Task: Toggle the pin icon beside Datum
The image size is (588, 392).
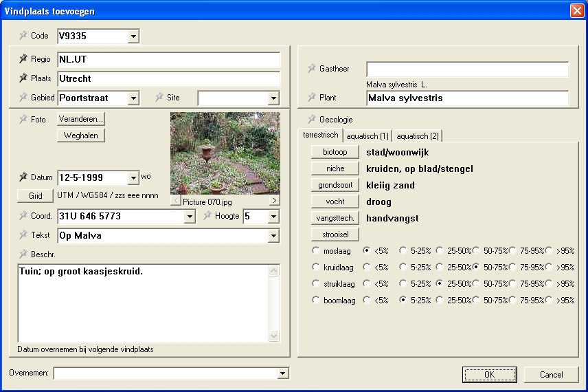Action: pyautogui.click(x=23, y=177)
